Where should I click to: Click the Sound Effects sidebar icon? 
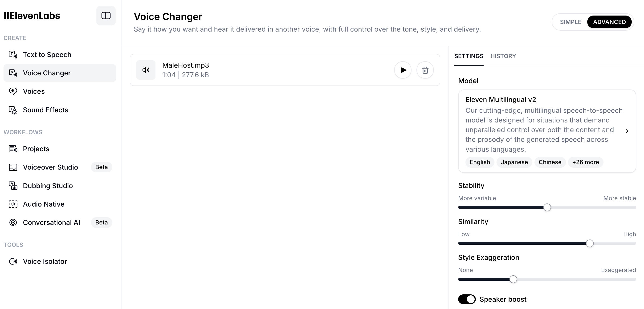click(x=13, y=110)
